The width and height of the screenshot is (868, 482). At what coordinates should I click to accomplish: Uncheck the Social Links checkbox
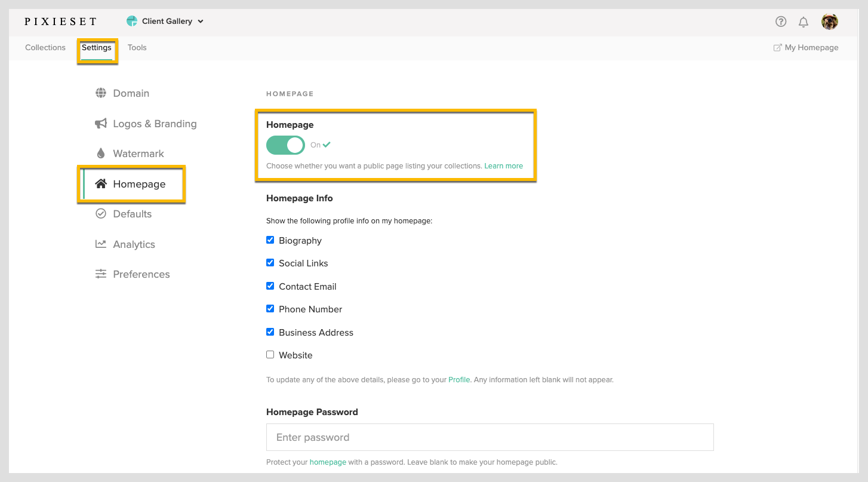coord(270,263)
